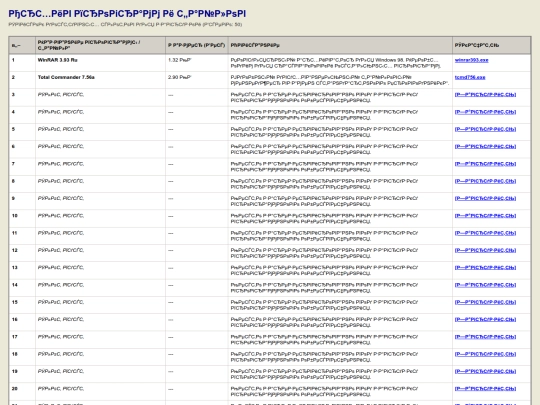The height and width of the screenshot is (405, 540).
Task: Follow the bracketed link in row 10
Action: [x=485, y=216]
